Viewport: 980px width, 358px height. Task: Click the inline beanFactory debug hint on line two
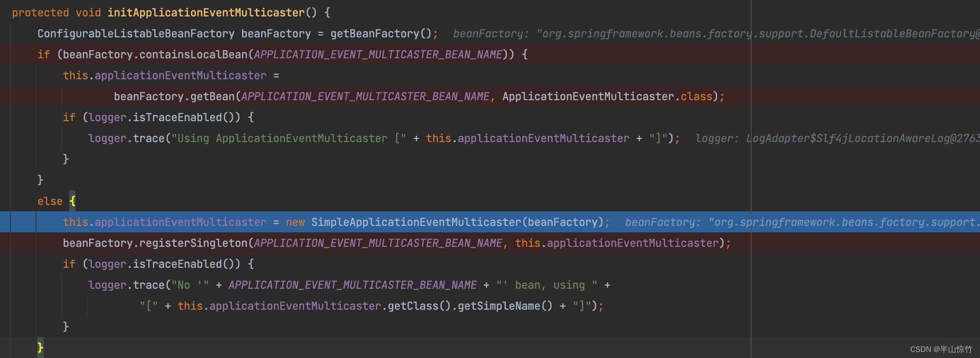pyautogui.click(x=716, y=34)
